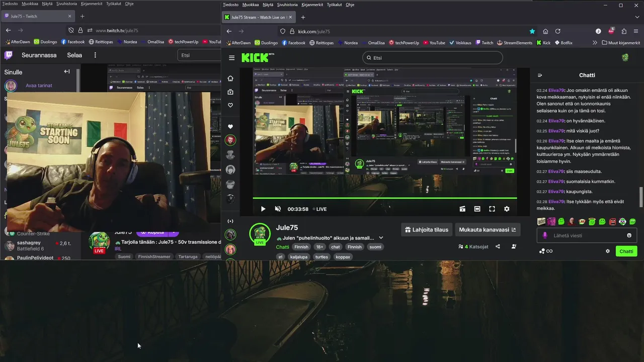Open Veikkaus bookmark
Screen dimensions: 644x362
point(461,43)
